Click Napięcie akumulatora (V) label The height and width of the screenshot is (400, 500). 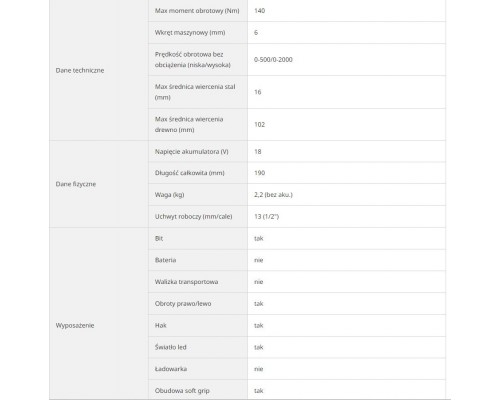192,152
